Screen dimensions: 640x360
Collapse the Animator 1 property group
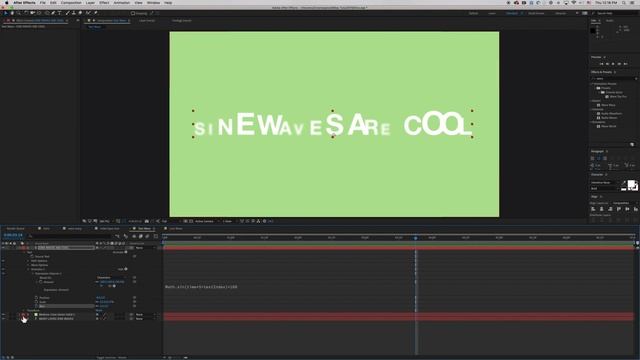tap(28, 269)
